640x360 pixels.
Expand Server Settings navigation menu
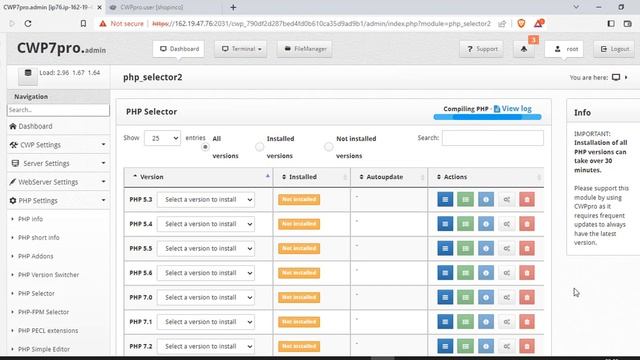coord(58,163)
